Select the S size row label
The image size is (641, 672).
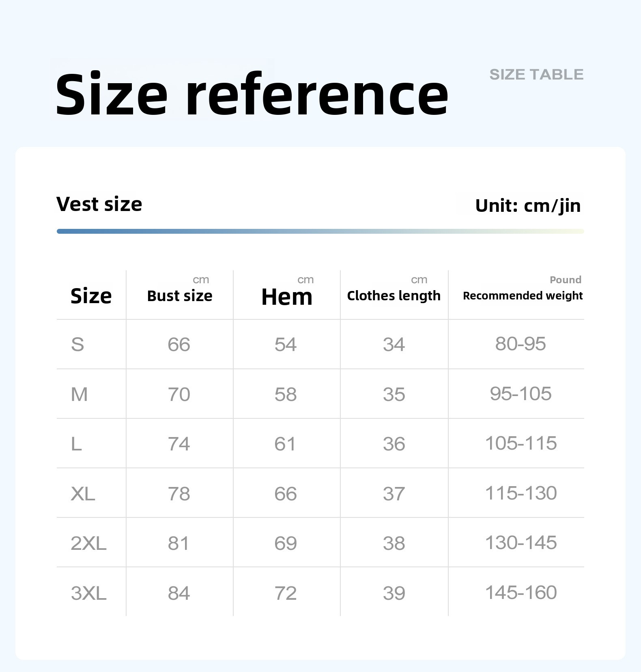pos(77,345)
